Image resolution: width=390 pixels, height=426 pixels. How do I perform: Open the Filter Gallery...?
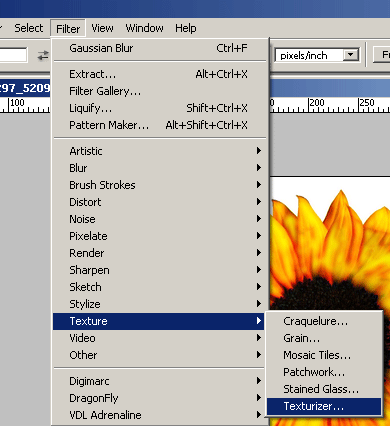click(159, 91)
